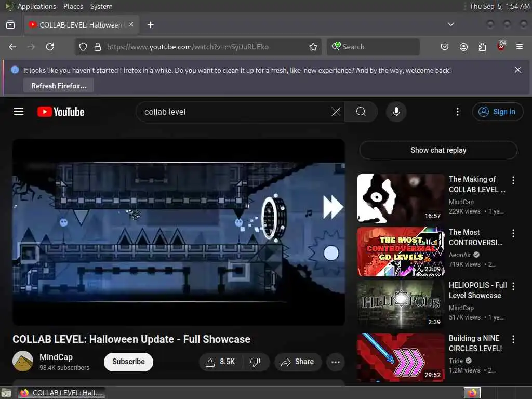This screenshot has width=532, height=399.
Task: Open options for HELIOPOLIS video
Action: point(513,286)
